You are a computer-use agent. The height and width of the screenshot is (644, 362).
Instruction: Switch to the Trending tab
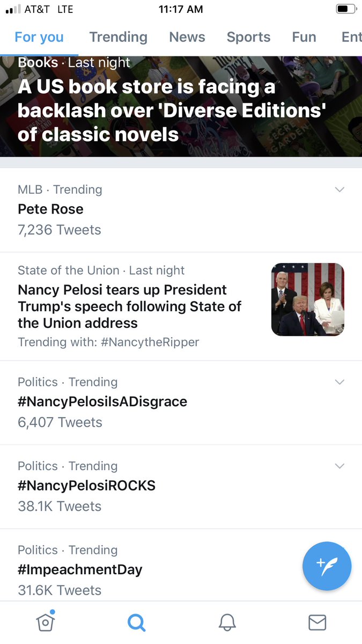pos(118,37)
